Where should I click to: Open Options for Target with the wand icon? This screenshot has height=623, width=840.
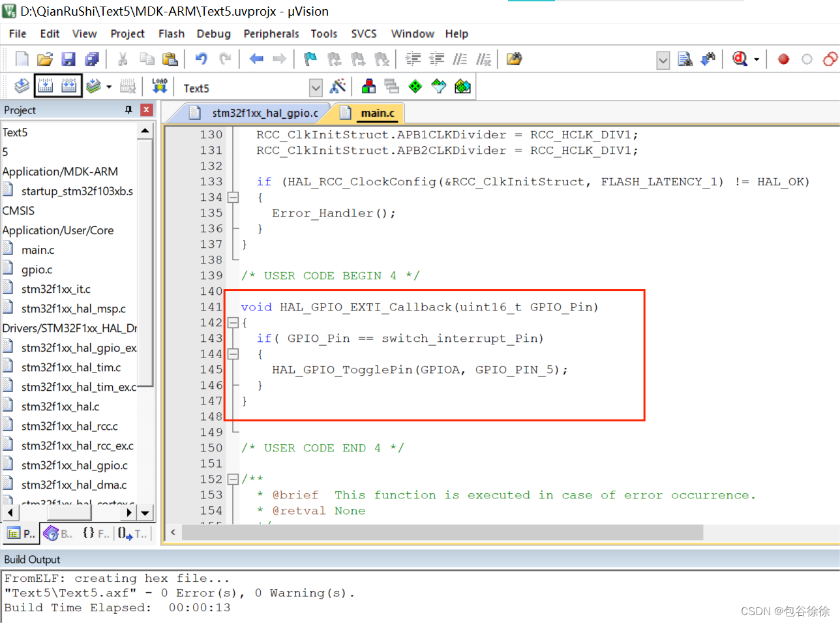pos(338,86)
